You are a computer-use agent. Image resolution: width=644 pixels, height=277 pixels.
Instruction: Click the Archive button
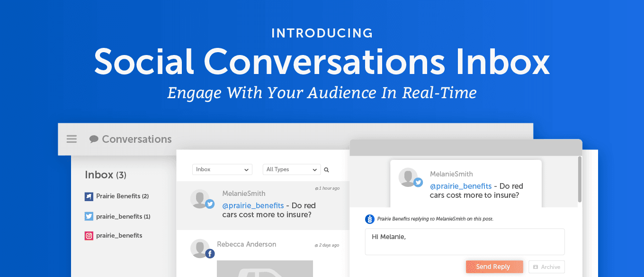pos(546,267)
